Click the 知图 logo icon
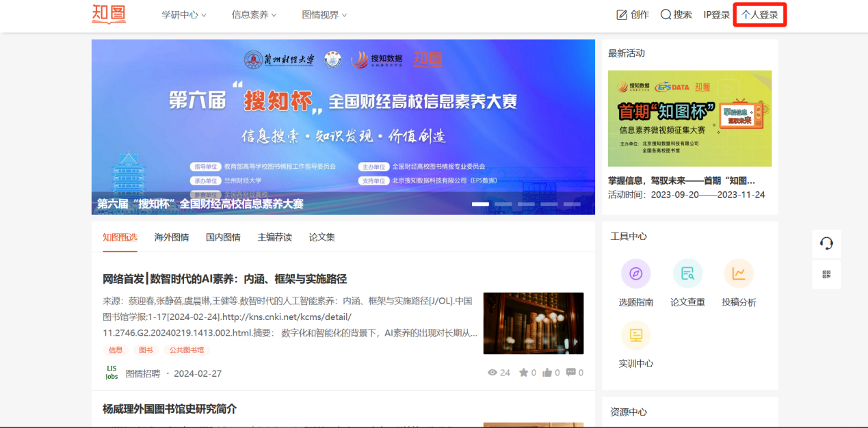868x428 pixels. click(x=109, y=14)
